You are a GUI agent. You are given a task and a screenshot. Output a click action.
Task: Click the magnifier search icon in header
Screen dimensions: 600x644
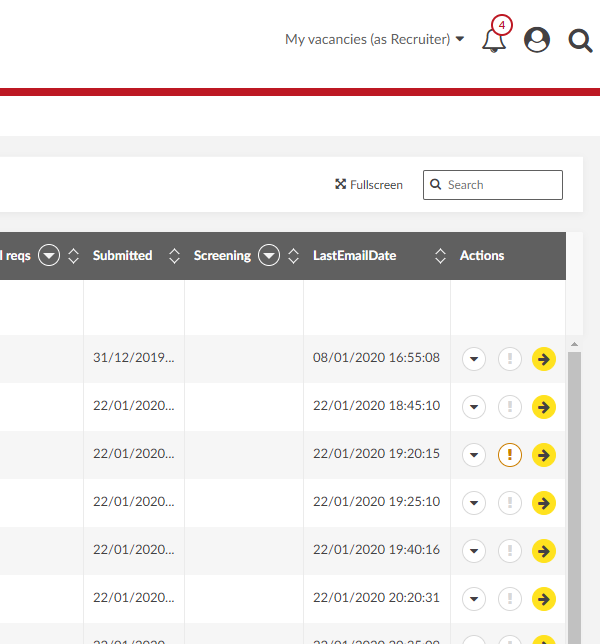(x=580, y=40)
